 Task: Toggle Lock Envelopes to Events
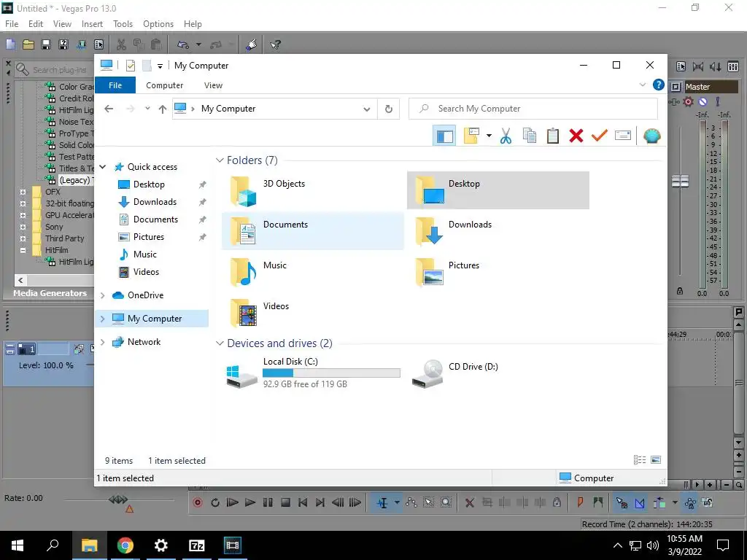point(690,502)
